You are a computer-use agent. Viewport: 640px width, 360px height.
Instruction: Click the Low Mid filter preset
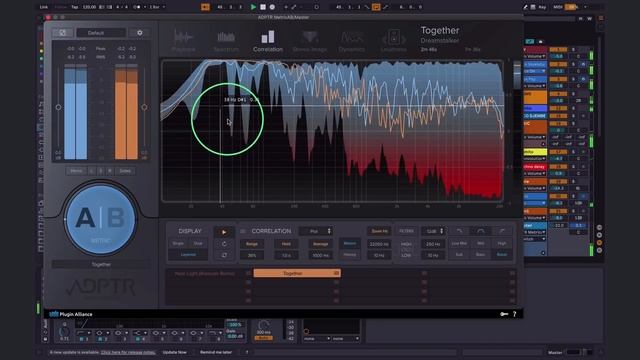(x=460, y=244)
